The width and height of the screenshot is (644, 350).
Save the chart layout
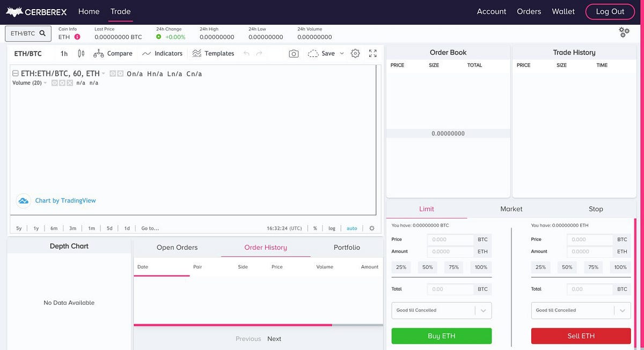321,53
